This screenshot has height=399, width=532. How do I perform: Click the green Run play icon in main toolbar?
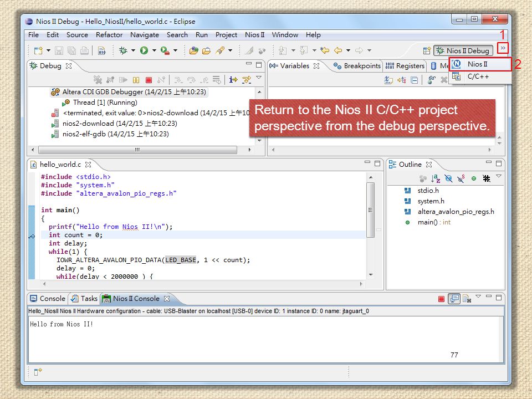point(144,50)
